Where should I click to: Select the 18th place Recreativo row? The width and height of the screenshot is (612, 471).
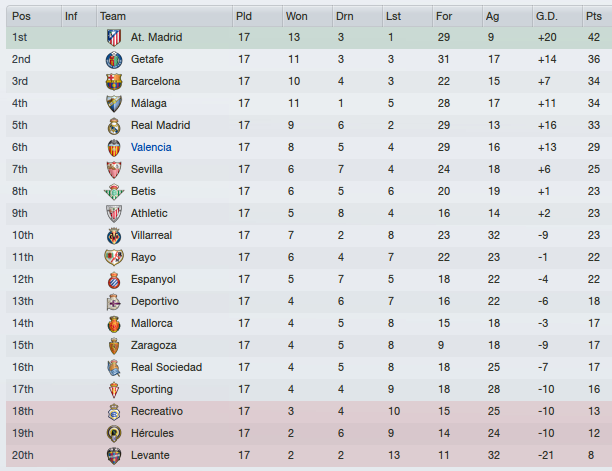click(309, 412)
